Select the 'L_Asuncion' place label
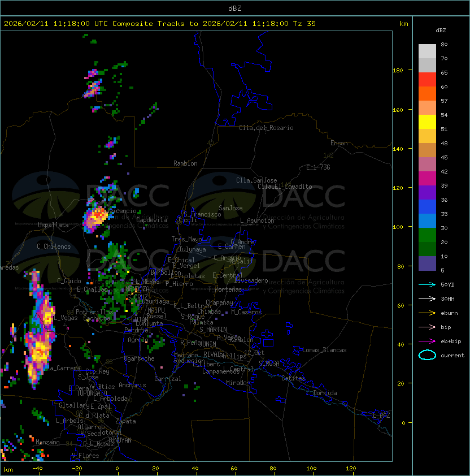Screen dimensions: 470x476 point(257,220)
